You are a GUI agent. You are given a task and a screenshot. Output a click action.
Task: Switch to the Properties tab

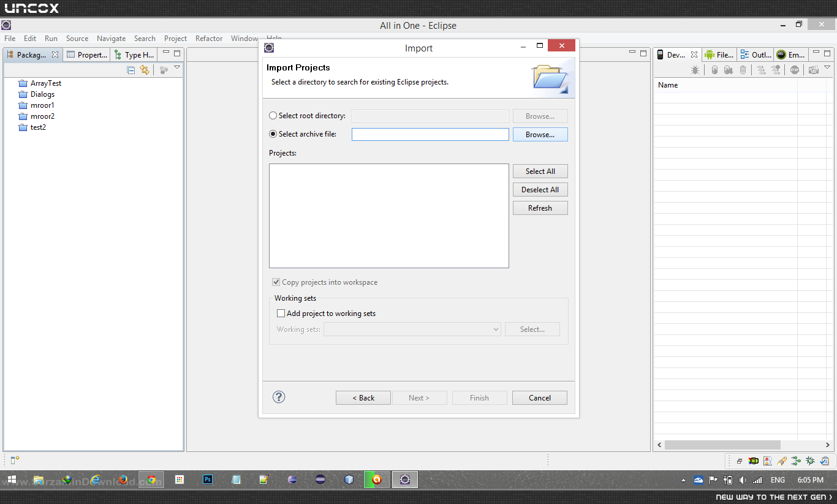tap(87, 55)
